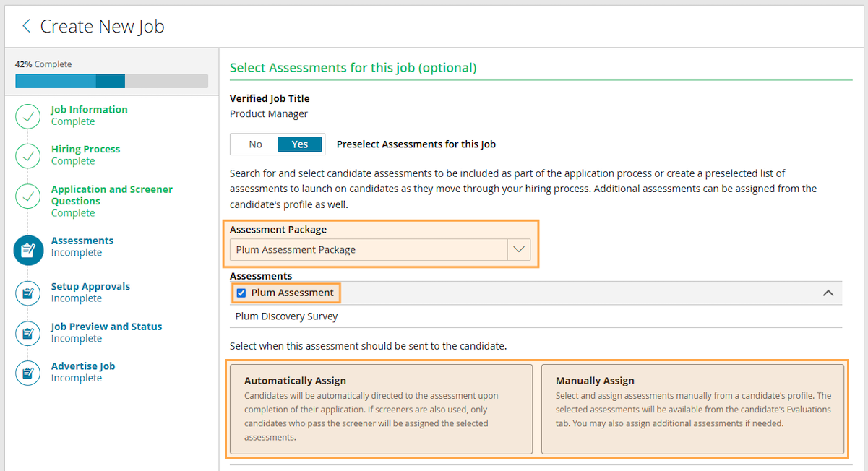Click the back arrow beside Create New Job
Image resolution: width=868 pixels, height=471 pixels.
(x=27, y=27)
